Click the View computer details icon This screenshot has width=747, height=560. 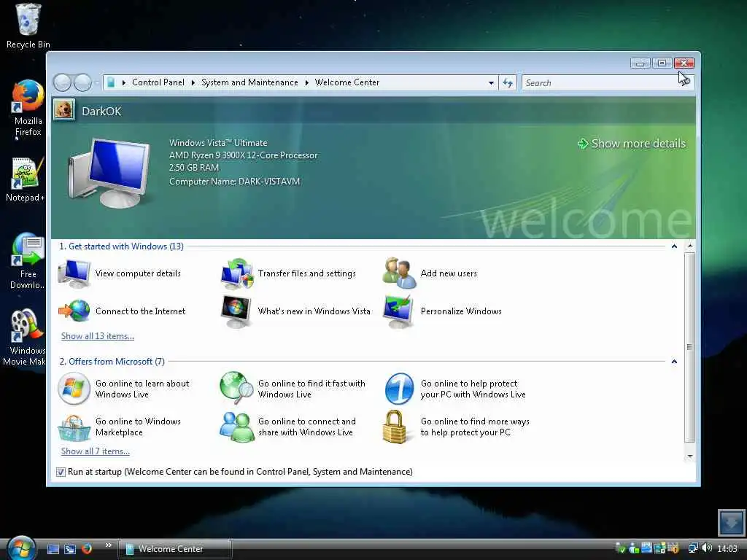point(74,274)
